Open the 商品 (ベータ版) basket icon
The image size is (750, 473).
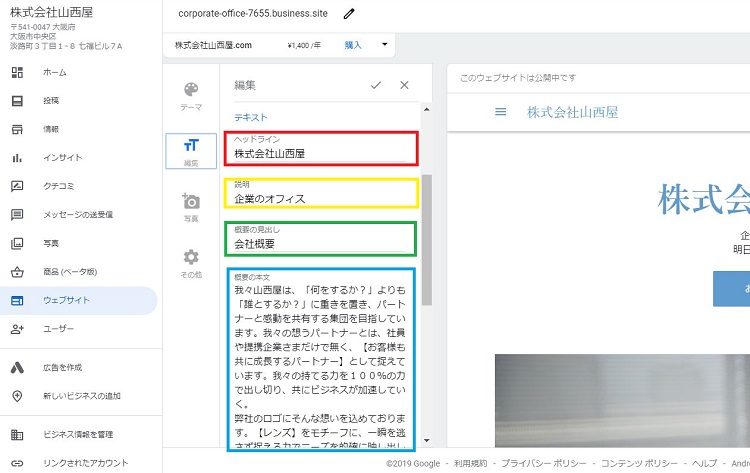pyautogui.click(x=17, y=272)
